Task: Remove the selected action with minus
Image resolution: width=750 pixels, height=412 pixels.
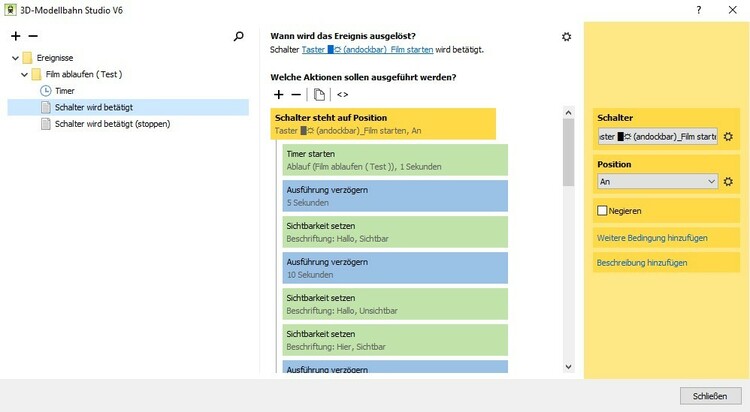Action: [x=296, y=94]
